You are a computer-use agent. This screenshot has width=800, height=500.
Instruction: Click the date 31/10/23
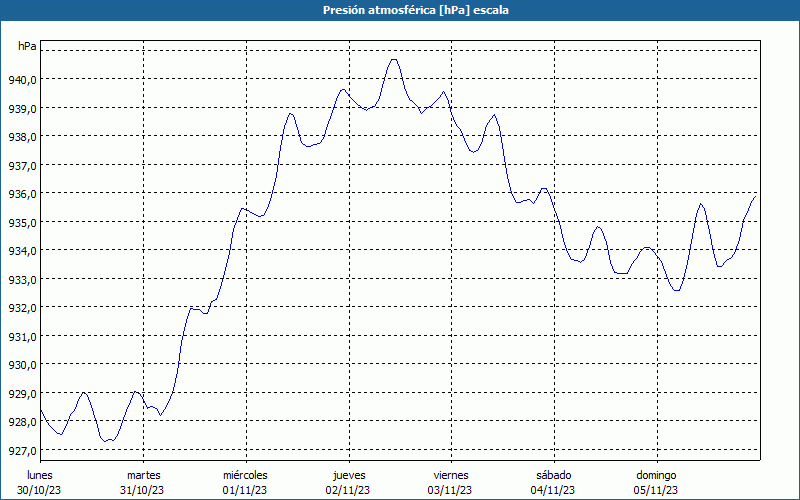pos(142,490)
